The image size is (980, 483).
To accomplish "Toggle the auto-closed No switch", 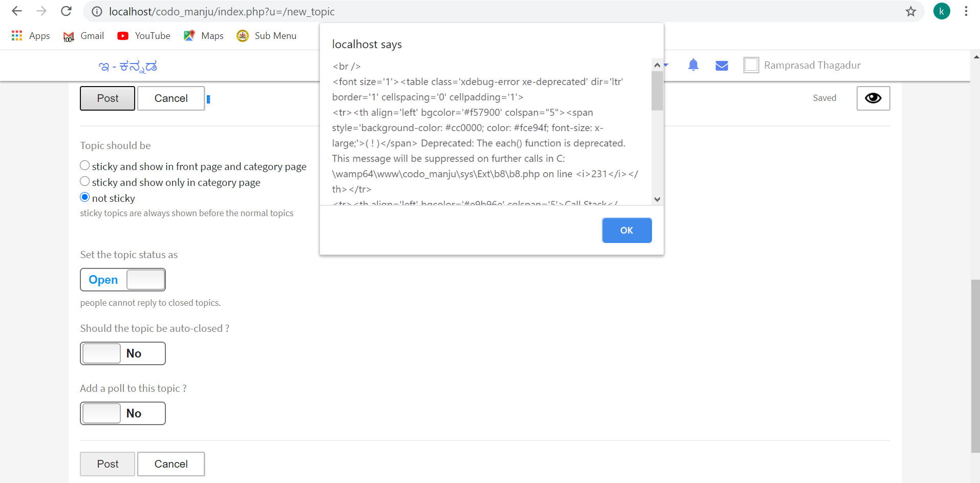I will tap(123, 353).
